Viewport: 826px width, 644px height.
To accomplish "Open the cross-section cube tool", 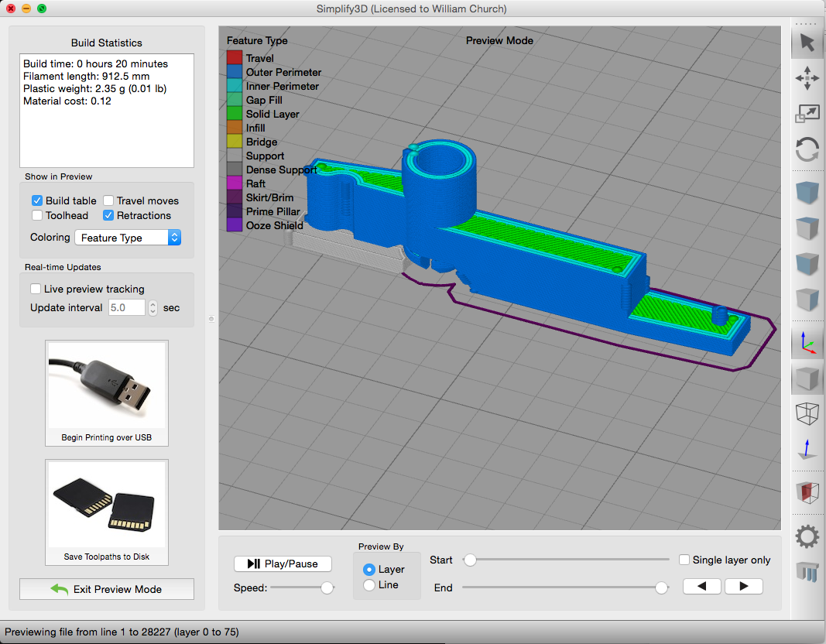I will click(807, 492).
